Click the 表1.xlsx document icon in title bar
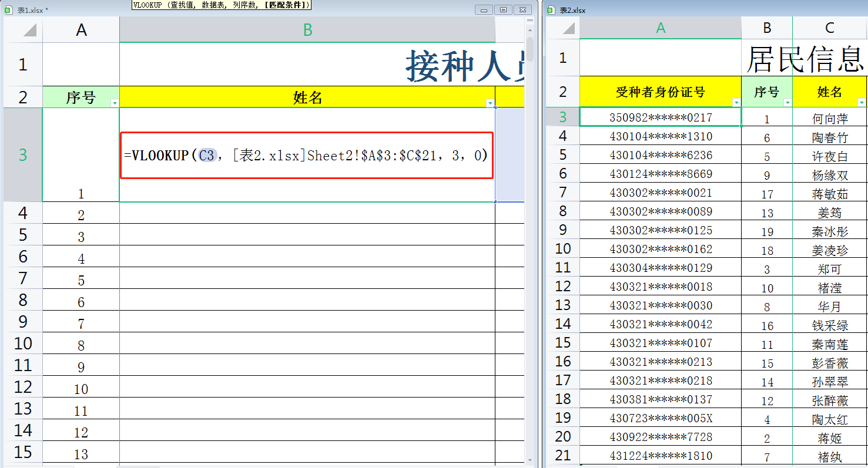The width and height of the screenshot is (868, 468). [x=7, y=9]
